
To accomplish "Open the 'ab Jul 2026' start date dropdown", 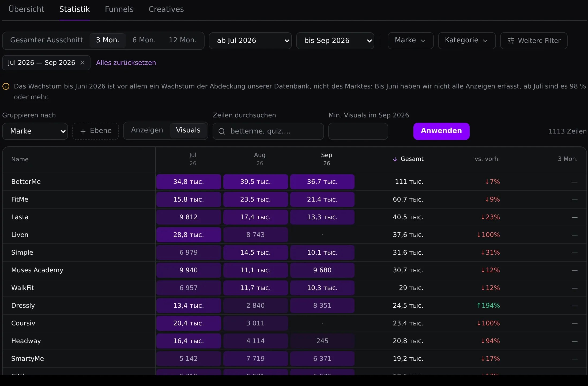I will click(x=250, y=41).
